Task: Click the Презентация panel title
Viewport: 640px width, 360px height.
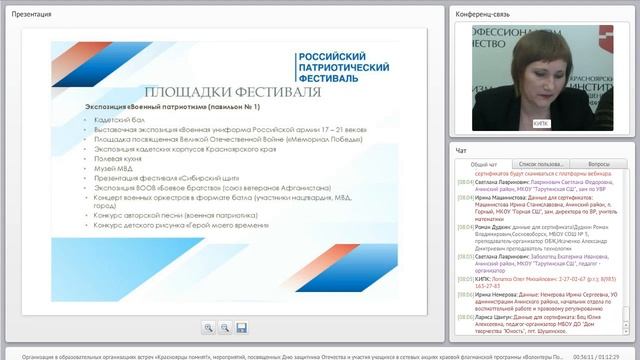Action: click(x=31, y=14)
